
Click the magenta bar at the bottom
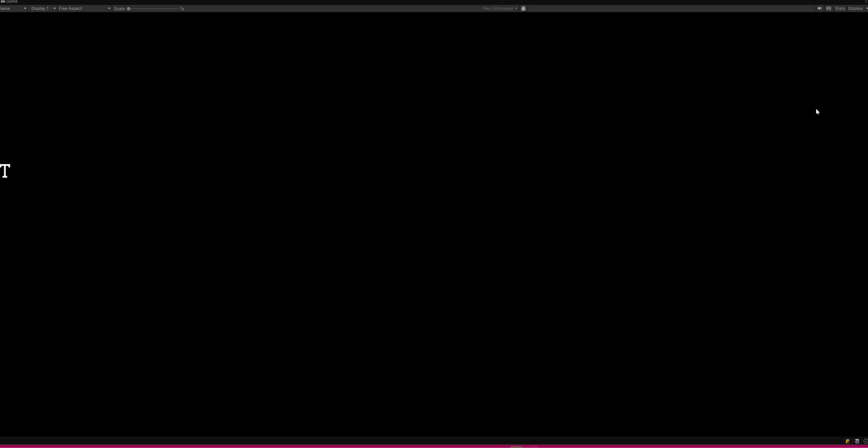(x=434, y=446)
